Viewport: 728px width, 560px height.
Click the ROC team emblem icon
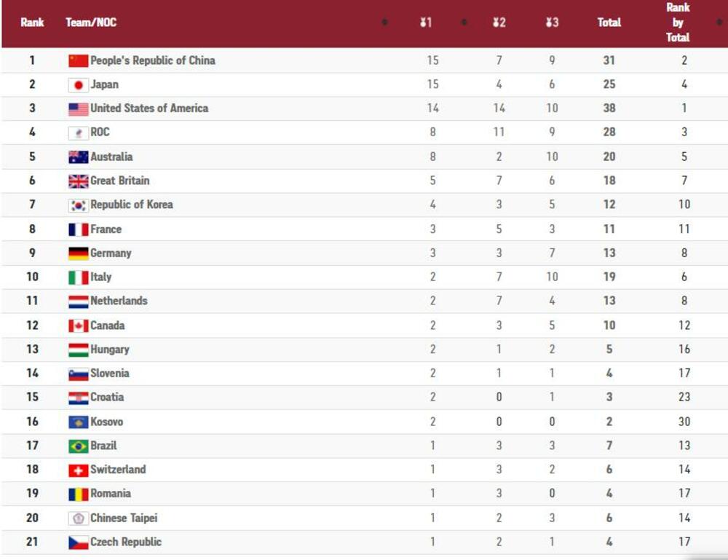click(x=78, y=133)
